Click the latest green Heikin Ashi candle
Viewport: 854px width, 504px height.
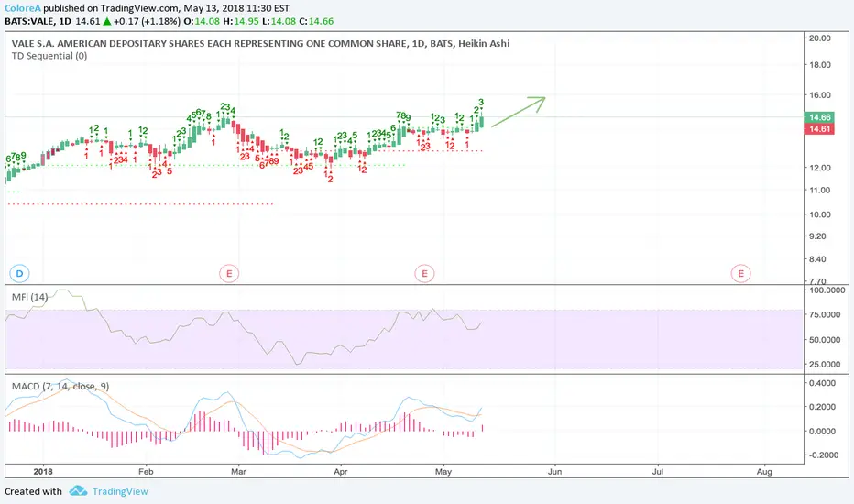tap(481, 122)
